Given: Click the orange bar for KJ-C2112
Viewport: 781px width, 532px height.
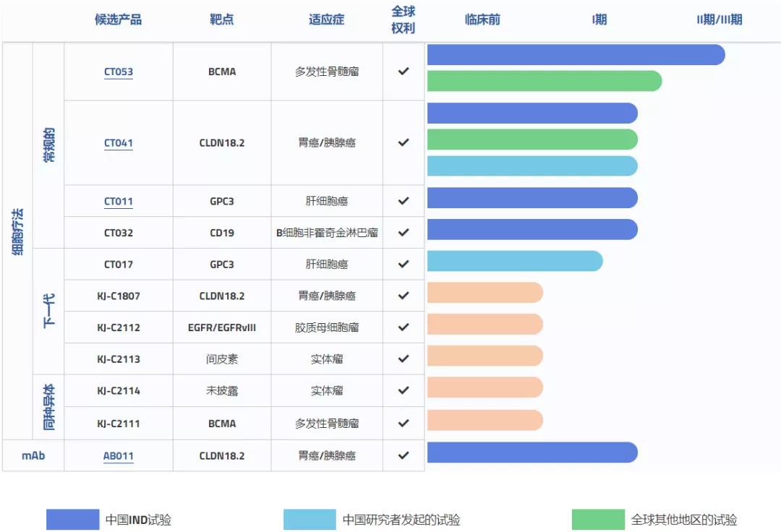Looking at the screenshot, I should [x=485, y=324].
